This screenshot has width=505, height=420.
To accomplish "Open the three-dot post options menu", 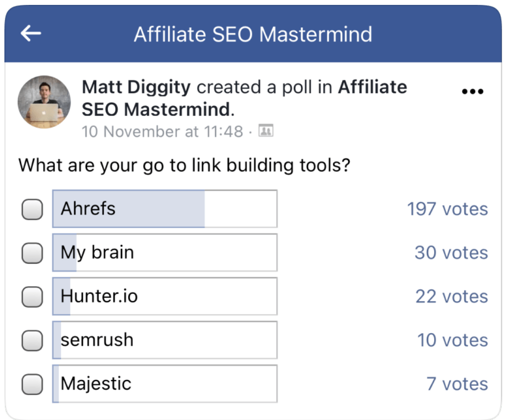I will coord(472,91).
